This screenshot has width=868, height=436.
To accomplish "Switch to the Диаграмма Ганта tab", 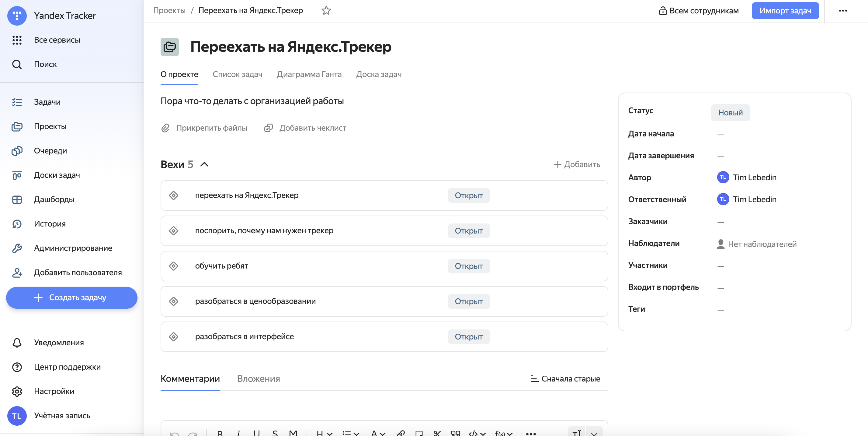I will tap(309, 74).
